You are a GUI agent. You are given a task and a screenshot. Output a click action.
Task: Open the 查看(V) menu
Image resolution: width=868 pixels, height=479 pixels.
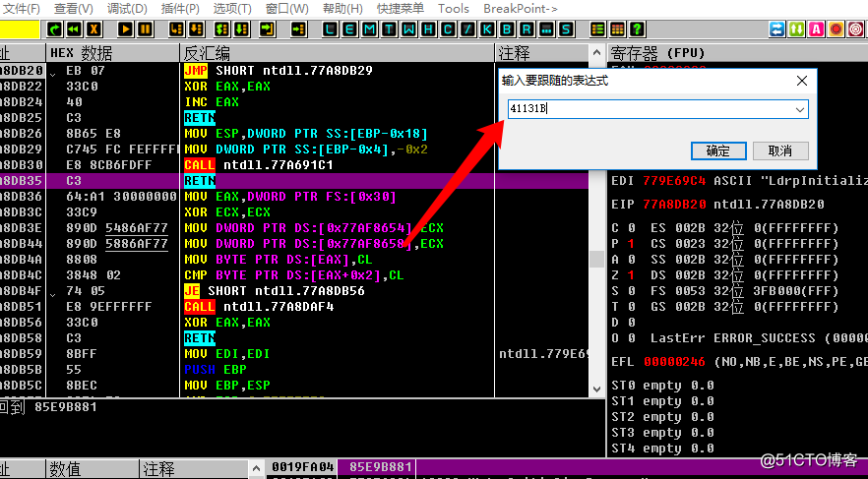tap(74, 9)
